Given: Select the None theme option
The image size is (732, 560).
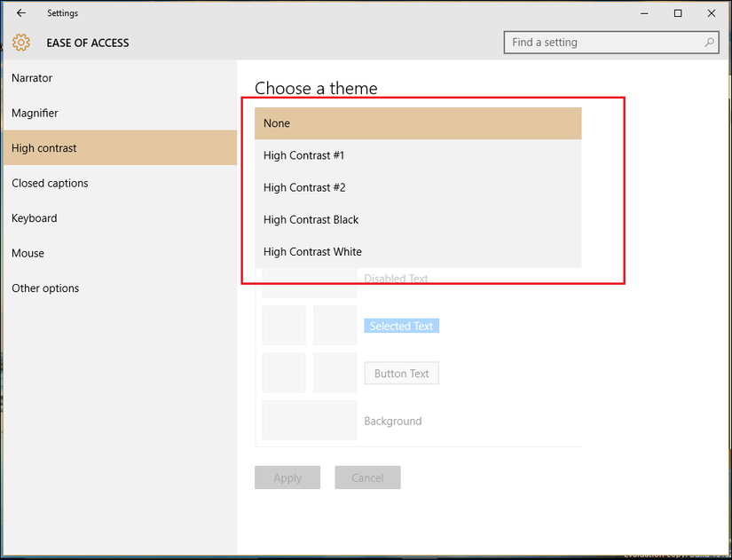Looking at the screenshot, I should tap(417, 122).
